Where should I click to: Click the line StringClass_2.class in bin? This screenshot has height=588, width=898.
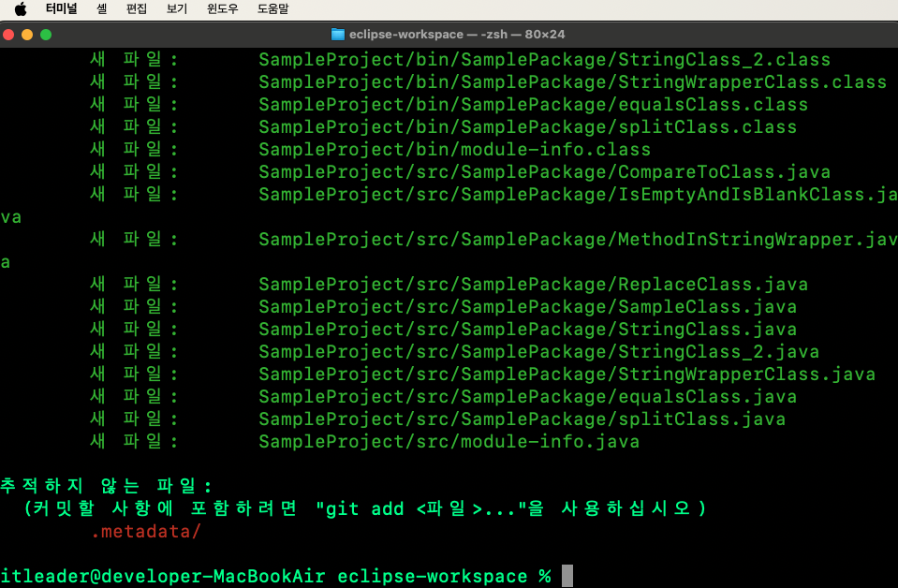coord(545,60)
